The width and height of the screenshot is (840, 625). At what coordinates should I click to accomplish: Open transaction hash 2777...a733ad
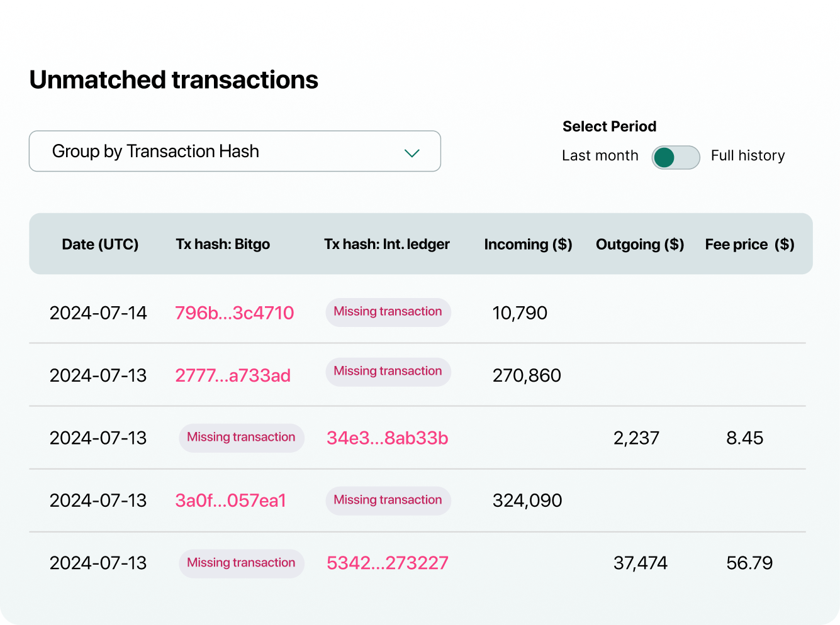pos(233,375)
